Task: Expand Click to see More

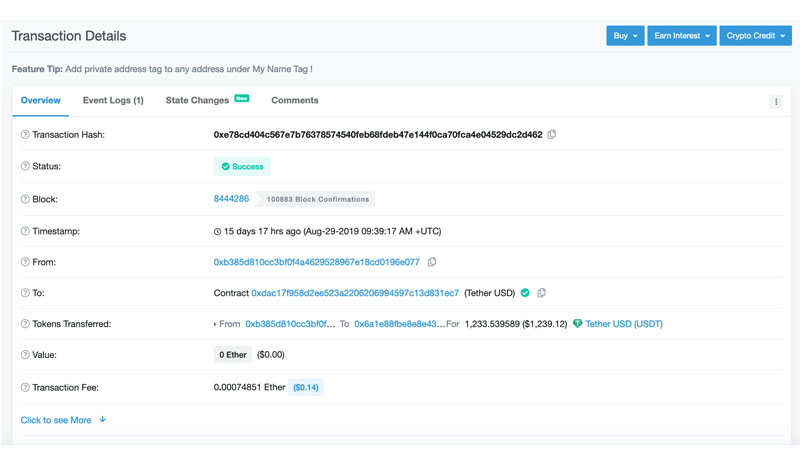Action: click(63, 420)
